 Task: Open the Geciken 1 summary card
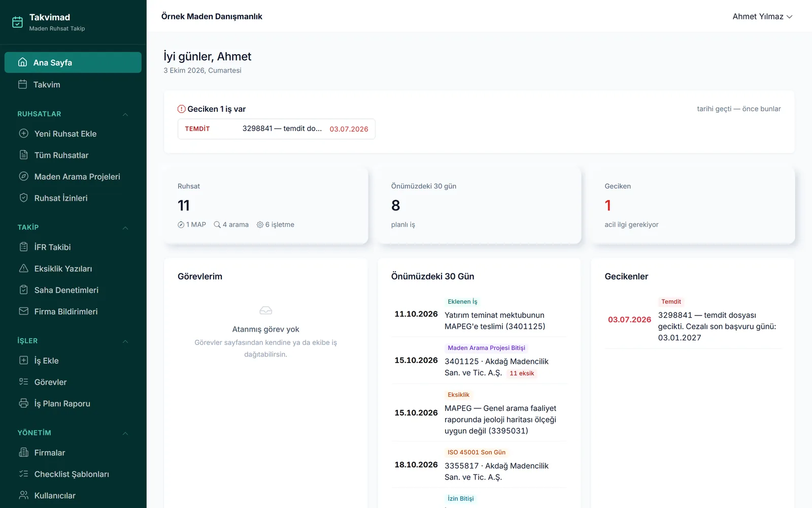point(693,205)
